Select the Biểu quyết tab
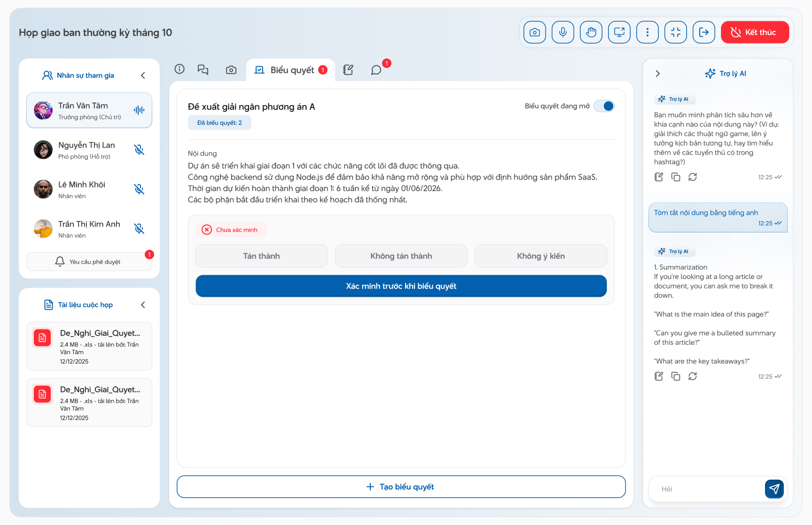 coord(291,70)
